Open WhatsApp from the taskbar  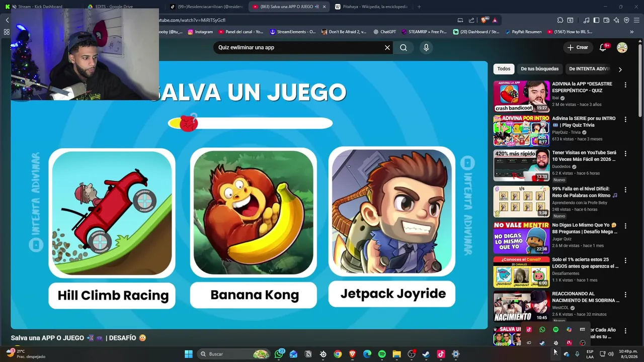279,354
